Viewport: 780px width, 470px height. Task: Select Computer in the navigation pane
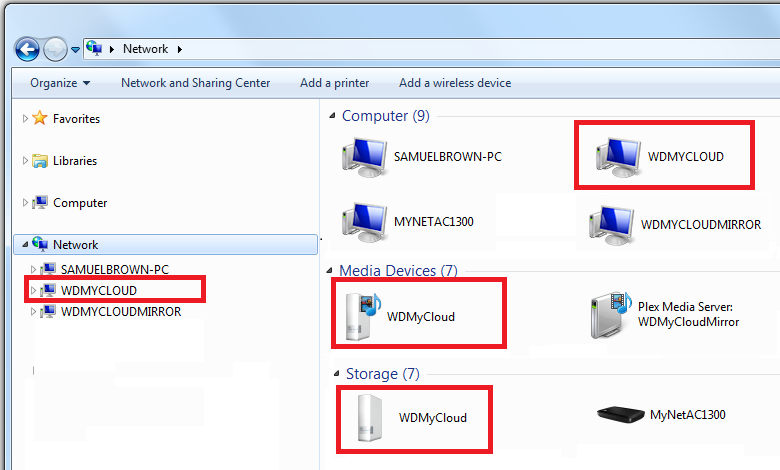(x=80, y=203)
